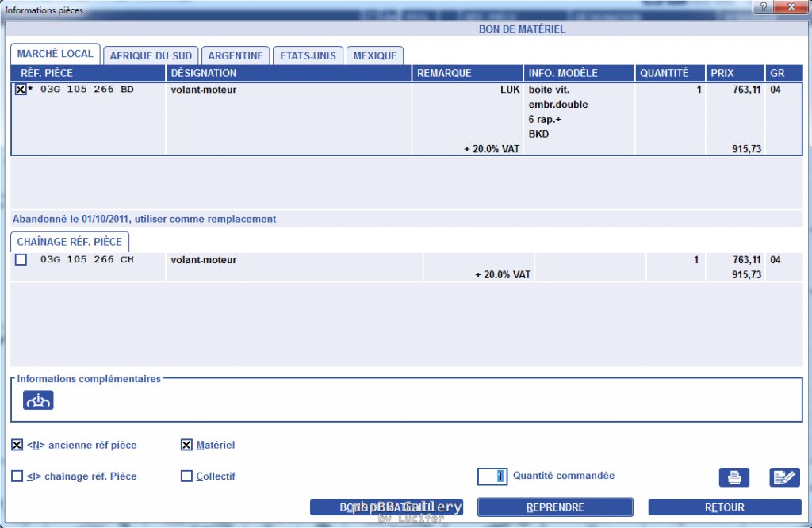Click the icon under Informations complémentaires
This screenshot has height=528, width=812.
tap(38, 400)
